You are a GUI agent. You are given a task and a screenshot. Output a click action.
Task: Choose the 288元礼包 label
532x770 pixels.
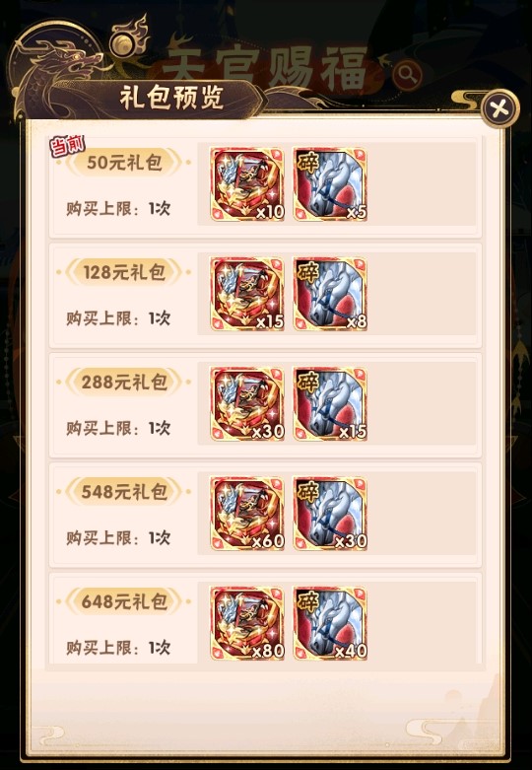[x=124, y=383]
